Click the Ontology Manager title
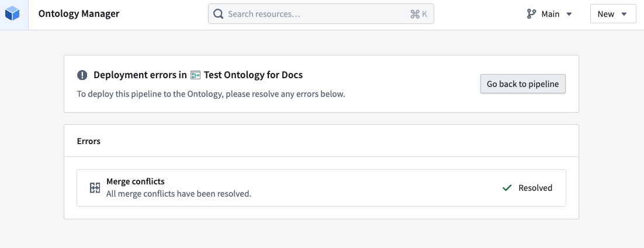 point(79,13)
